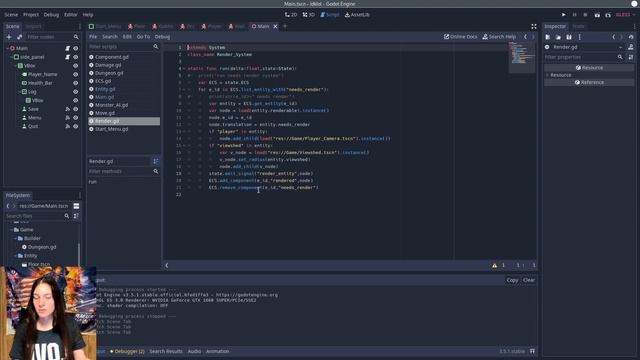The height and width of the screenshot is (360, 640).
Task: Toggle visibility of Main node
Action: [x=76, y=48]
